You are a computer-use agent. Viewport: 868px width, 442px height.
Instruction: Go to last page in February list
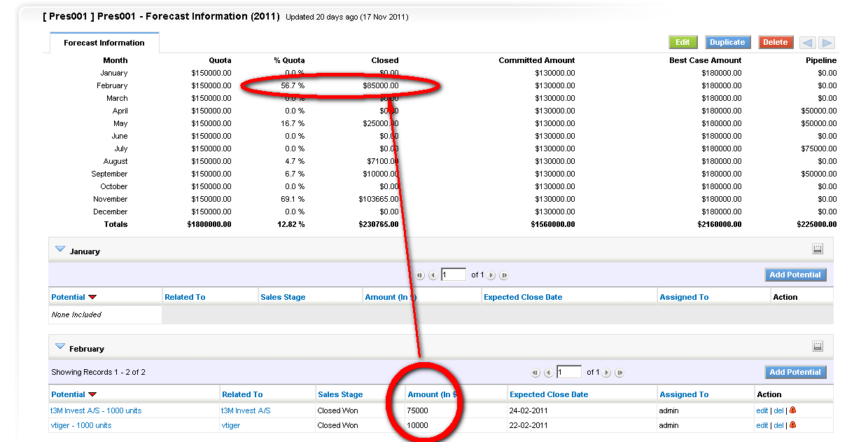point(619,373)
